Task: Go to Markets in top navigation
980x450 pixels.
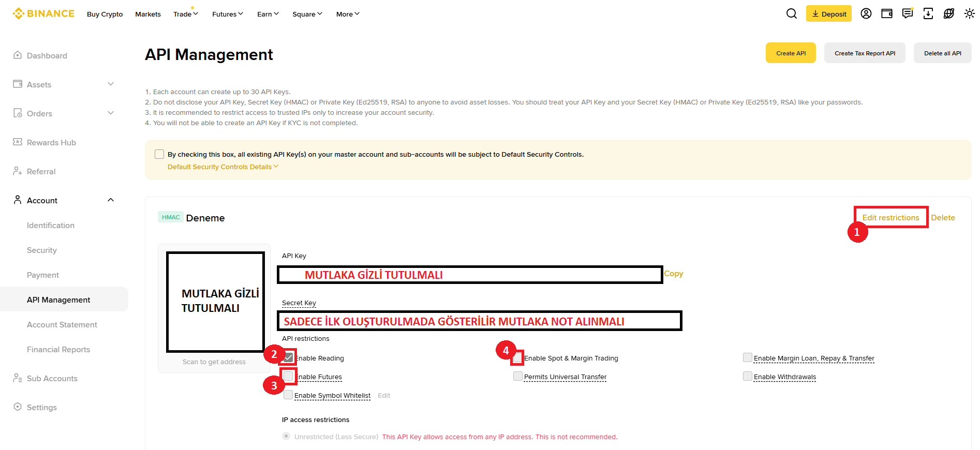Action: (x=148, y=14)
